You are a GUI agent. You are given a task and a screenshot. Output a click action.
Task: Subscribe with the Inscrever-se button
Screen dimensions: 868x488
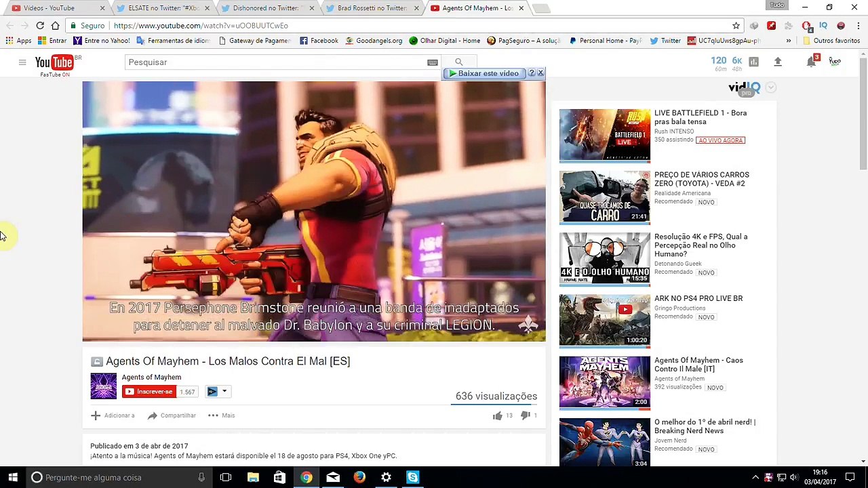(149, 392)
